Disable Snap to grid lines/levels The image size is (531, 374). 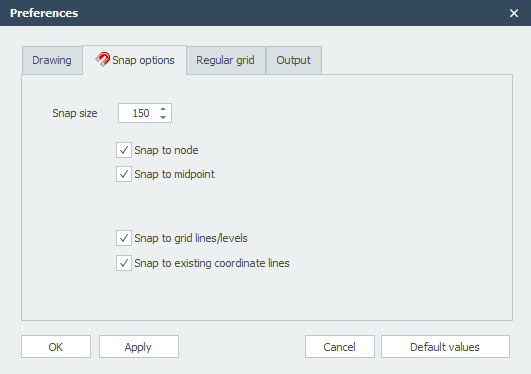[x=124, y=238]
